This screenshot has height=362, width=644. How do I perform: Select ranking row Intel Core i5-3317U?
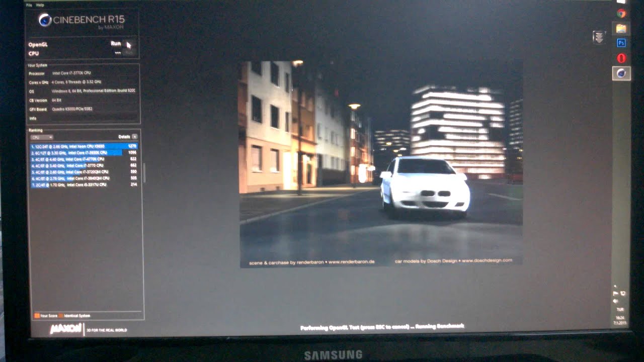pyautogui.click(x=84, y=185)
